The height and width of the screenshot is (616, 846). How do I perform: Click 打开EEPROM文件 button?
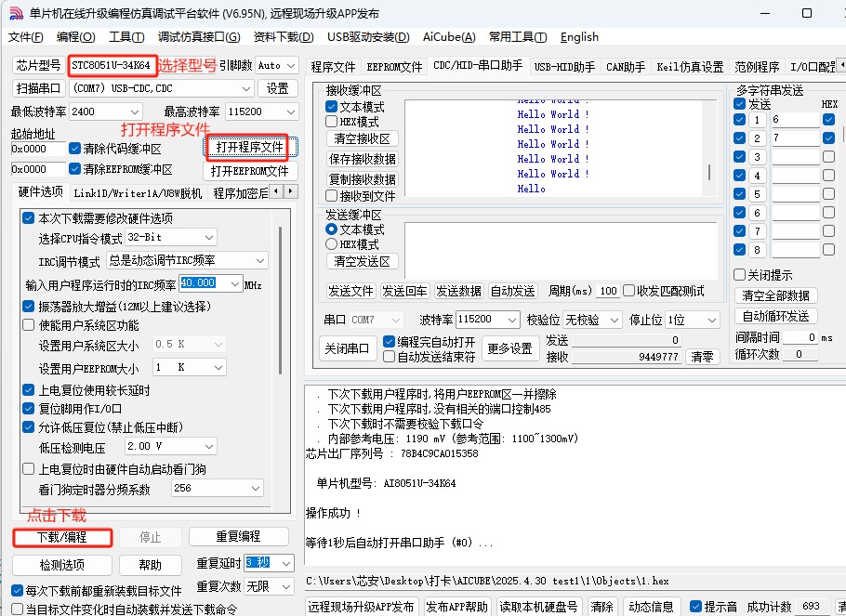point(249,171)
